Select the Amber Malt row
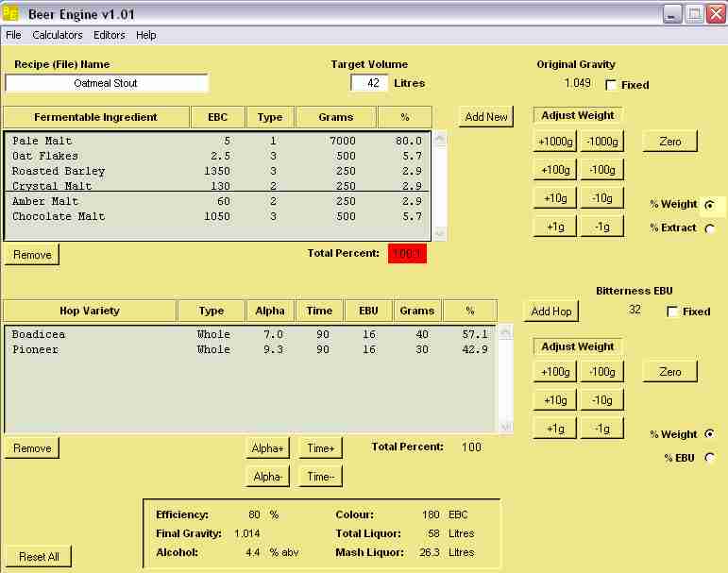The height and width of the screenshot is (573, 728). (x=217, y=201)
